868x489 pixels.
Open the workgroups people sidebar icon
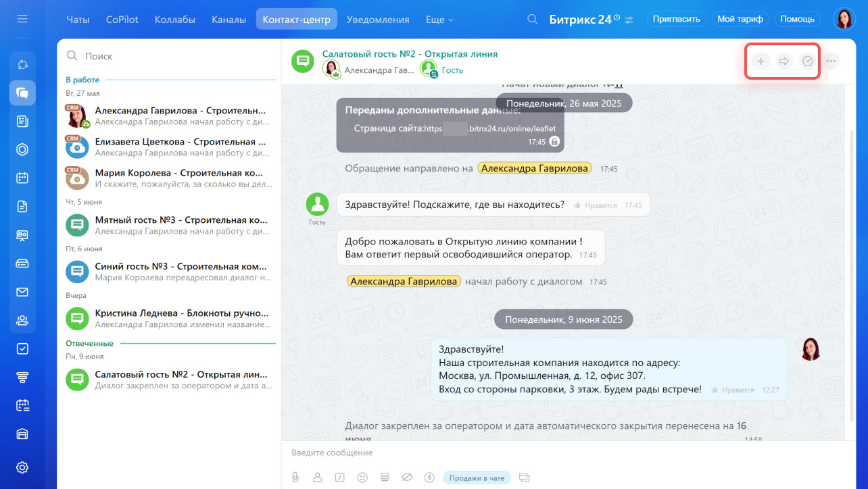22,320
